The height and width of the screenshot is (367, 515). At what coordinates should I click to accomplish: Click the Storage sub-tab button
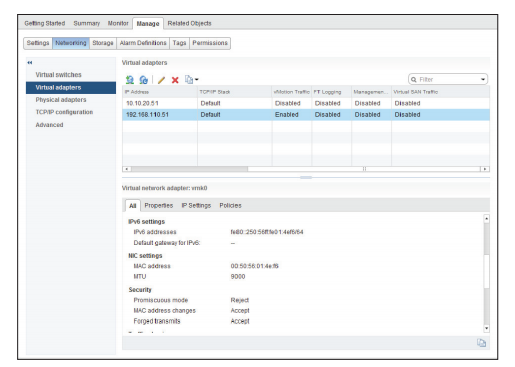[x=103, y=43]
